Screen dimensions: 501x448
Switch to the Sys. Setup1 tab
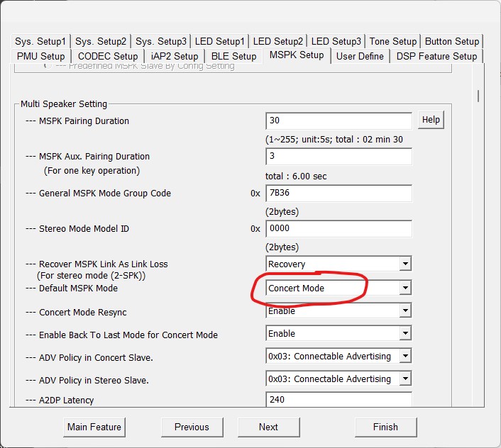[x=40, y=42]
